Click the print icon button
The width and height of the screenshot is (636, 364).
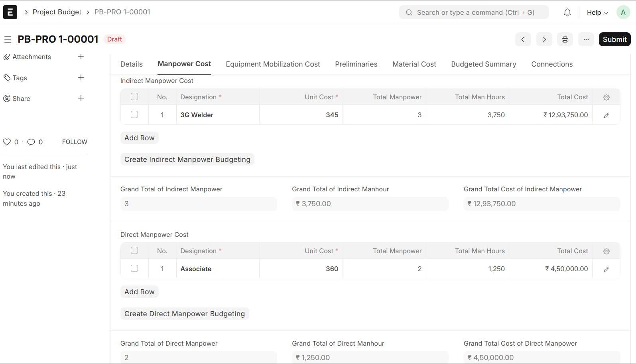point(565,39)
